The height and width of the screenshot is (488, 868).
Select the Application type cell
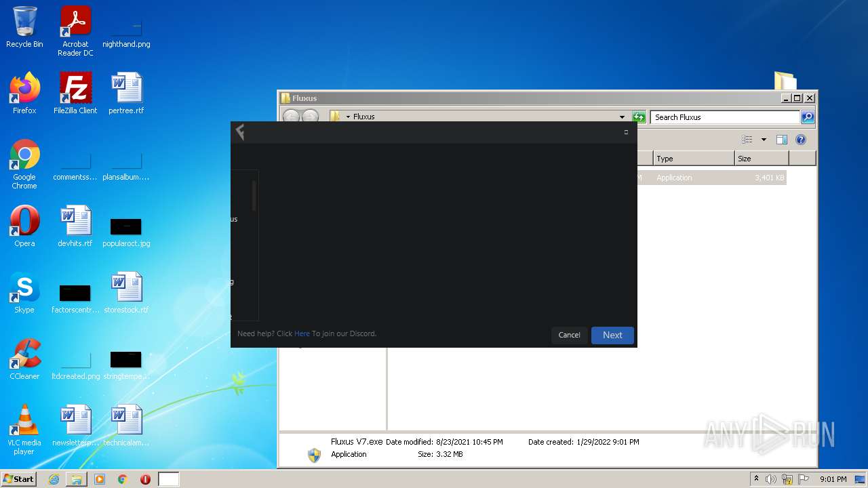674,178
